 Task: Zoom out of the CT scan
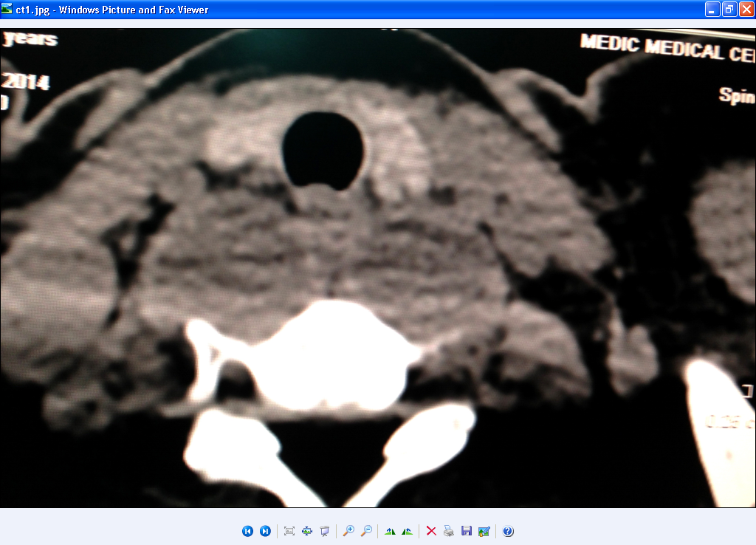365,530
